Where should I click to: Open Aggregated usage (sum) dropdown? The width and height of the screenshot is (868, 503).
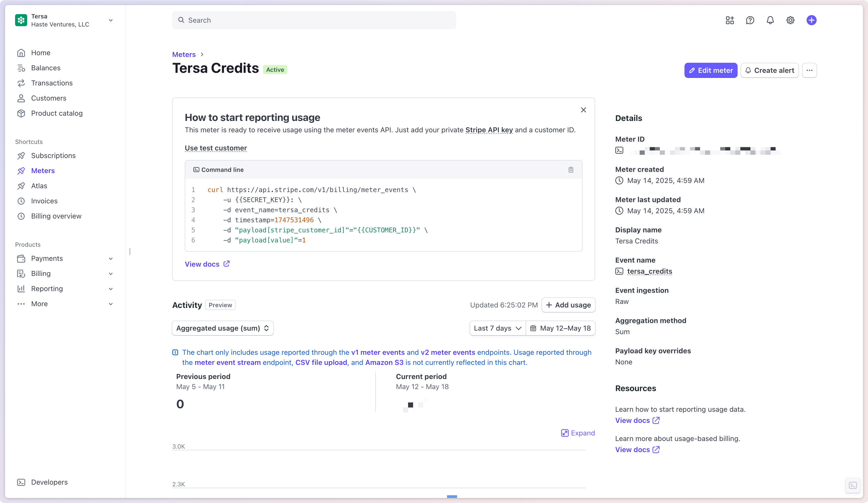pyautogui.click(x=223, y=328)
